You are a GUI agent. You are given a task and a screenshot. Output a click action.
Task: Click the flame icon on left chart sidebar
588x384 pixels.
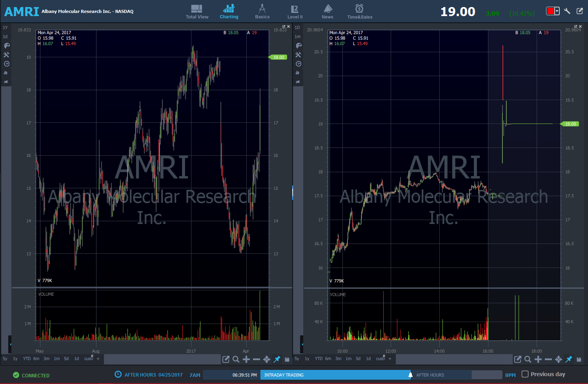point(6,73)
